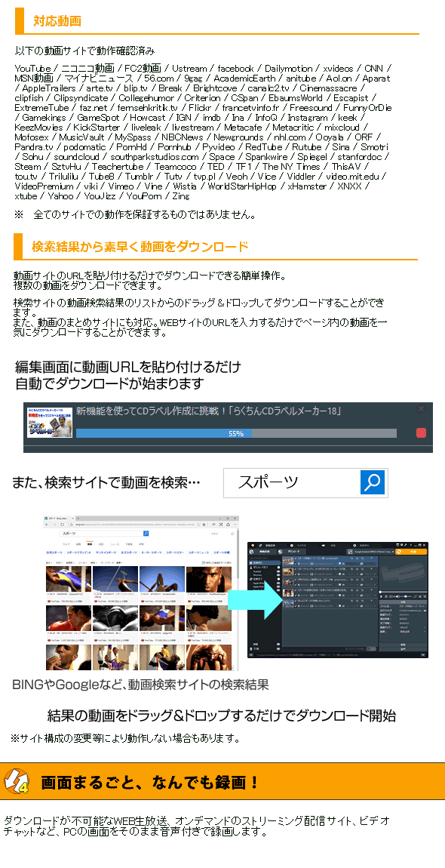Click the 検索結果から素早く動画をダウンロード heading

140,247
